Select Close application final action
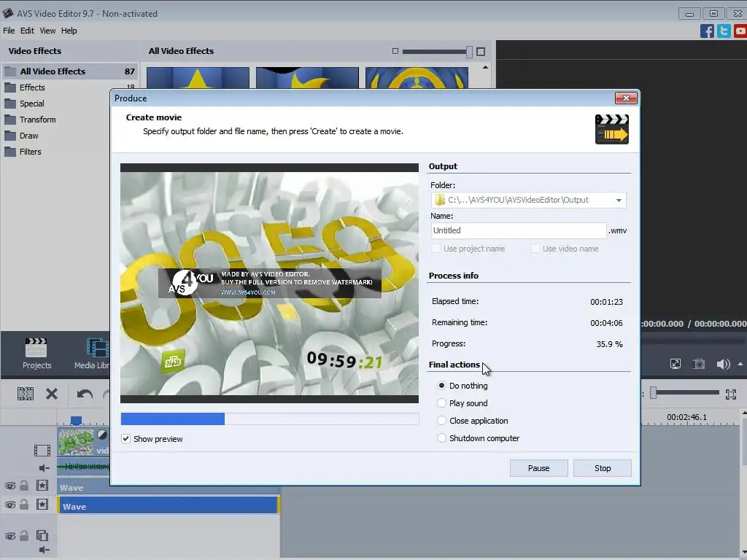This screenshot has width=747, height=560. click(x=441, y=421)
